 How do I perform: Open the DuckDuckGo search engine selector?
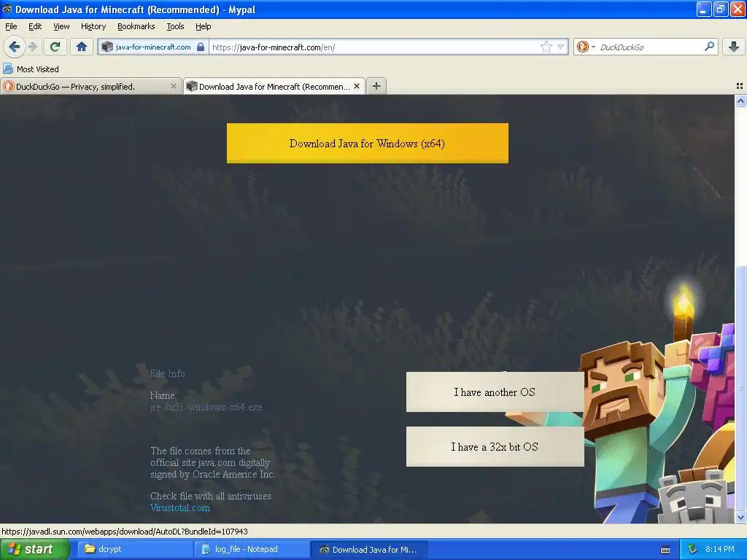[586, 47]
